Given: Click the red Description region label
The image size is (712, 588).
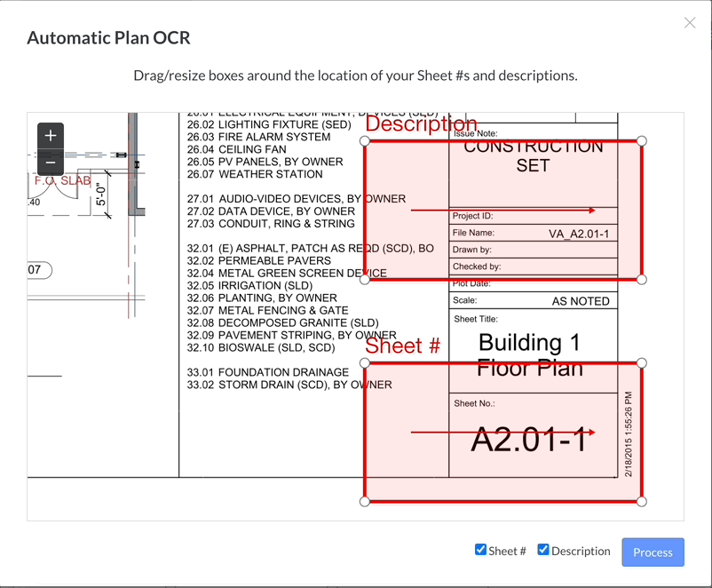Looking at the screenshot, I should (x=421, y=124).
